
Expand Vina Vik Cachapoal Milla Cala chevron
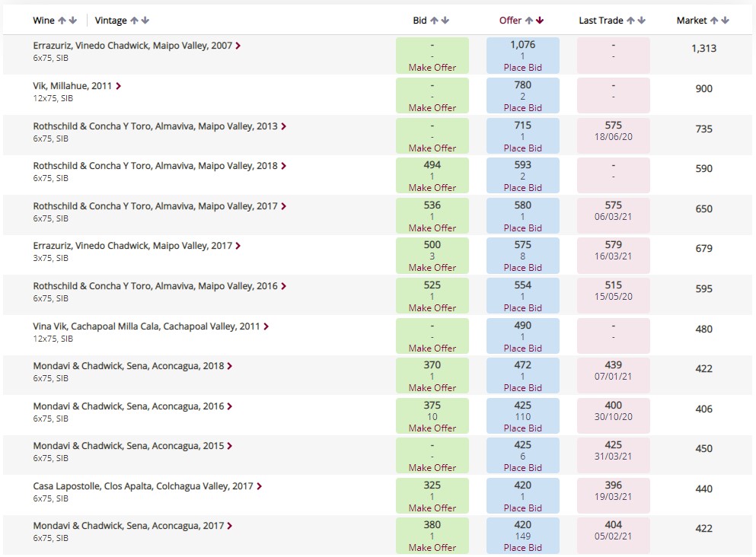pyautogui.click(x=266, y=326)
